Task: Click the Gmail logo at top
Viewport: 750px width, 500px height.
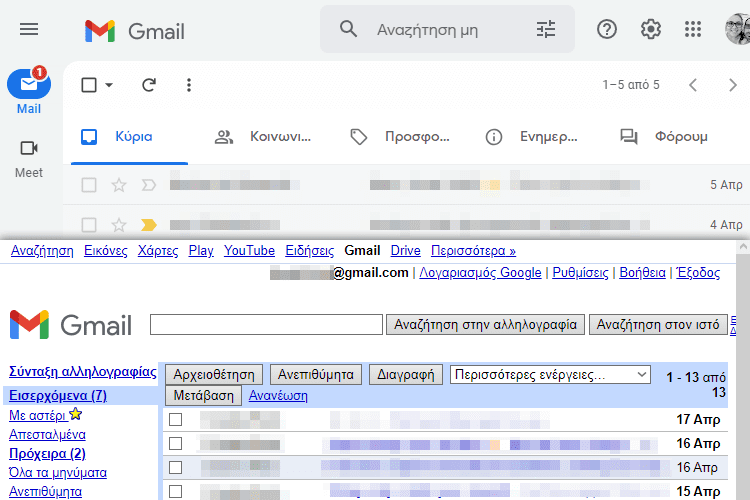Action: tap(134, 31)
